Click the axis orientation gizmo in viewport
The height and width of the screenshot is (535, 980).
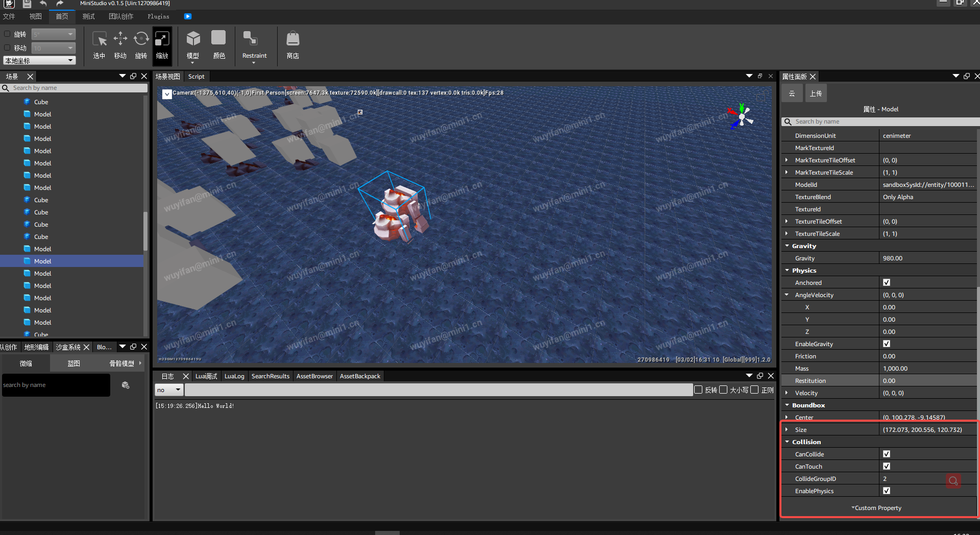tap(741, 116)
